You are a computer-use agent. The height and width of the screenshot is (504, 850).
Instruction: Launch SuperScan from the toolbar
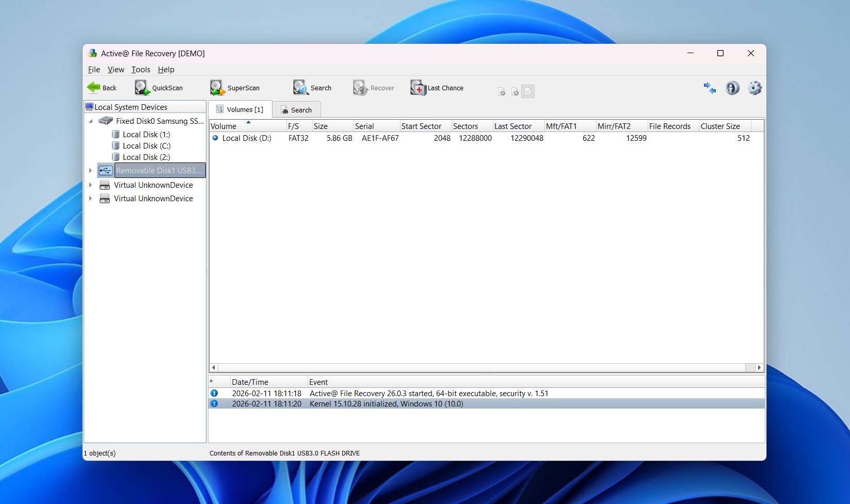click(216, 88)
